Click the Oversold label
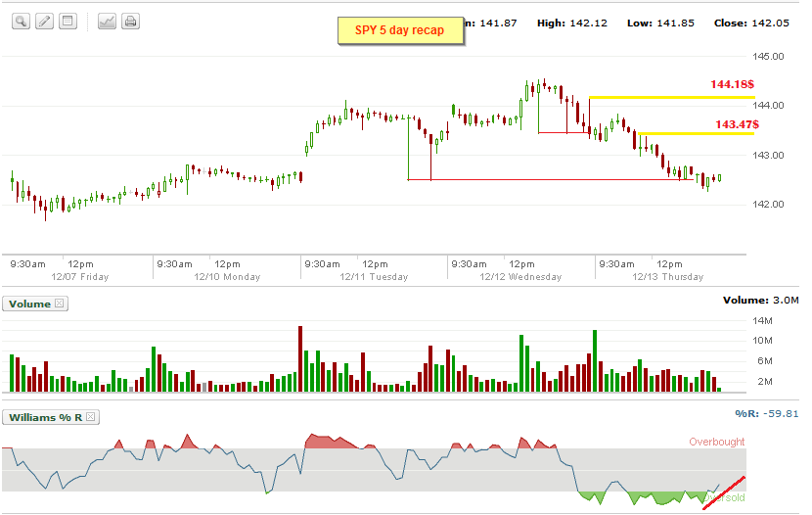 pos(725,497)
